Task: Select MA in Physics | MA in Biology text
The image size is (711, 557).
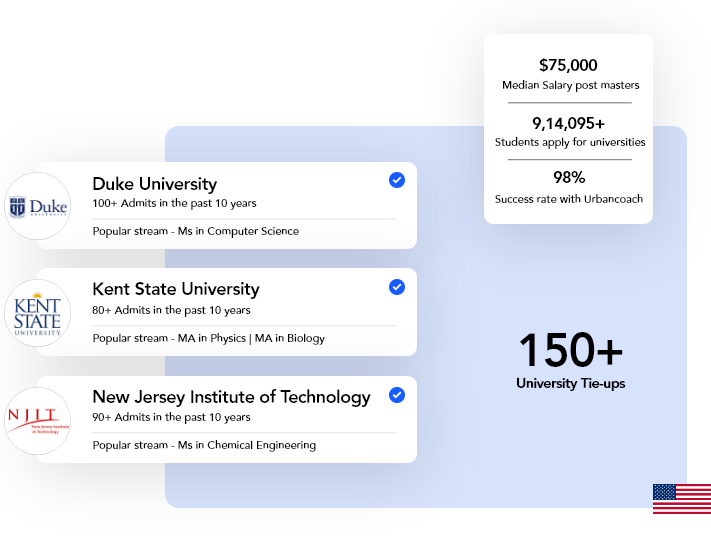Action: 251,338
